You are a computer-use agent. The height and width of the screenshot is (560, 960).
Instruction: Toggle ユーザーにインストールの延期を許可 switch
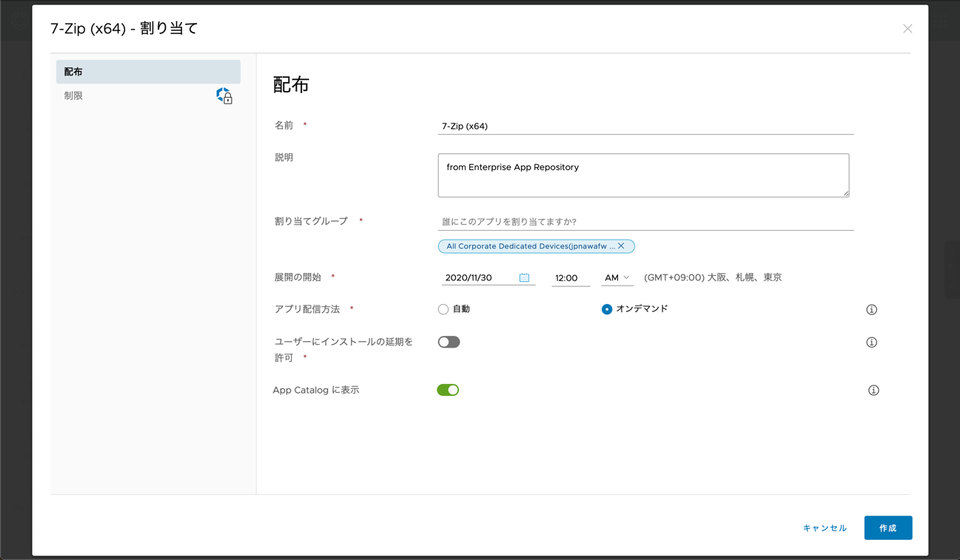[x=449, y=342]
